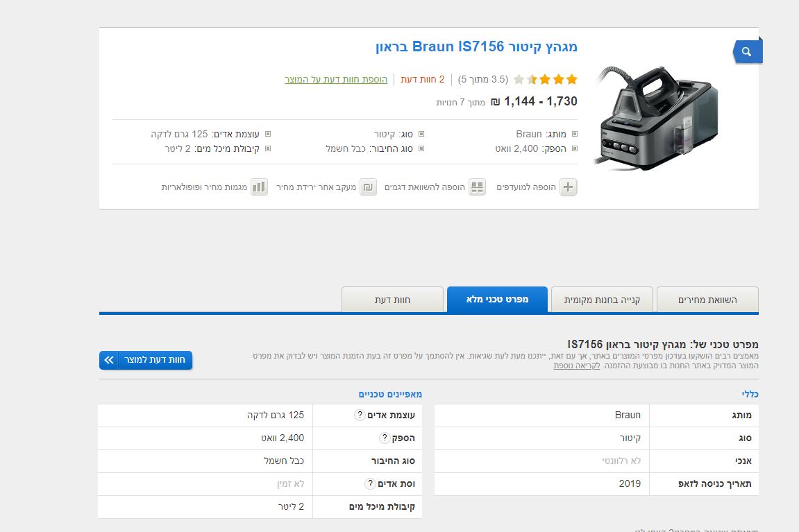This screenshot has height=532, width=799.
Task: Click the הוספה להשוואת דגמים compare icon
Action: 477,187
